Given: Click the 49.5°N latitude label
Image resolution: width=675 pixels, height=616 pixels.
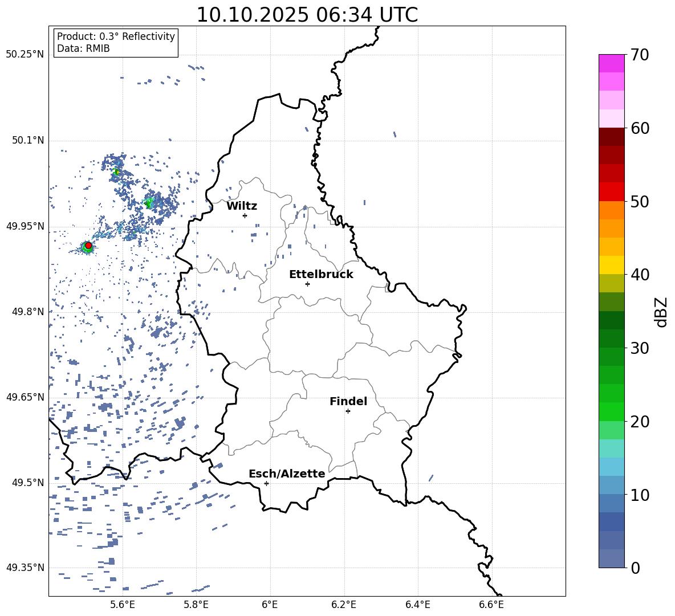Looking at the screenshot, I should tap(28, 483).
